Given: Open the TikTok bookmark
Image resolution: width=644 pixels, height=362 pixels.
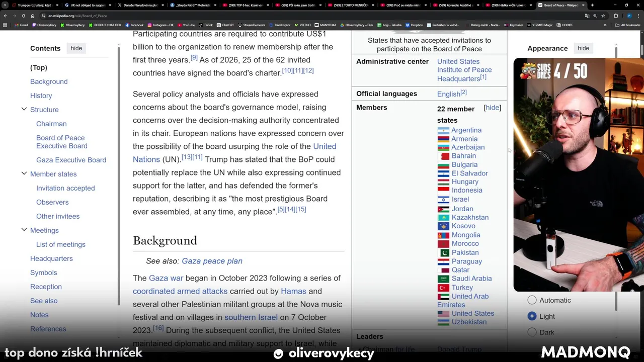Looking at the screenshot, I should click(206, 25).
